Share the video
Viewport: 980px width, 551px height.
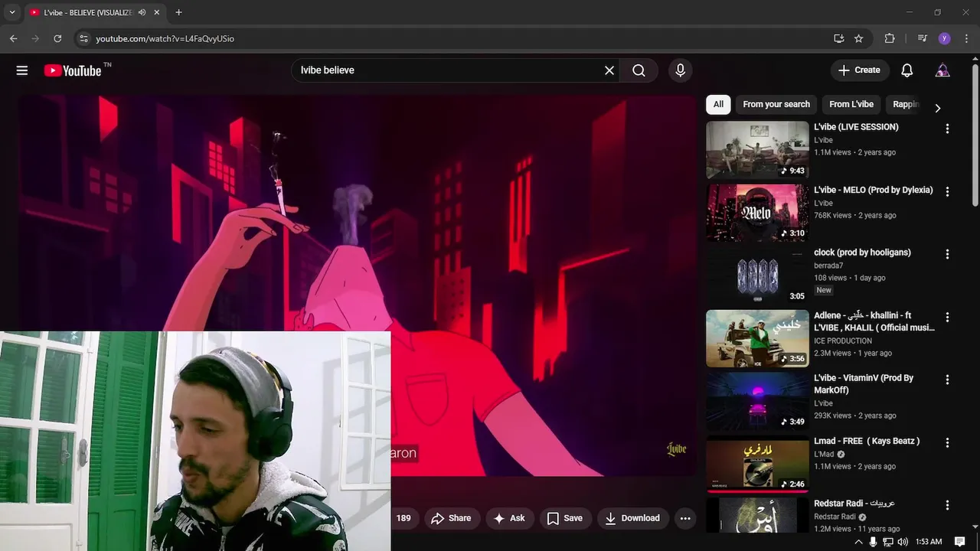click(x=451, y=518)
